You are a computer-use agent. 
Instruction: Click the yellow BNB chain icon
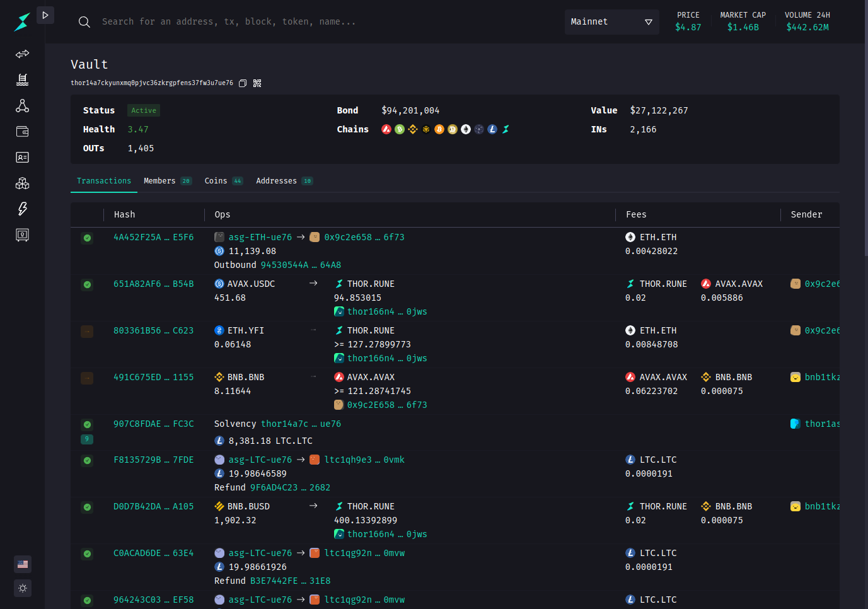[413, 129]
